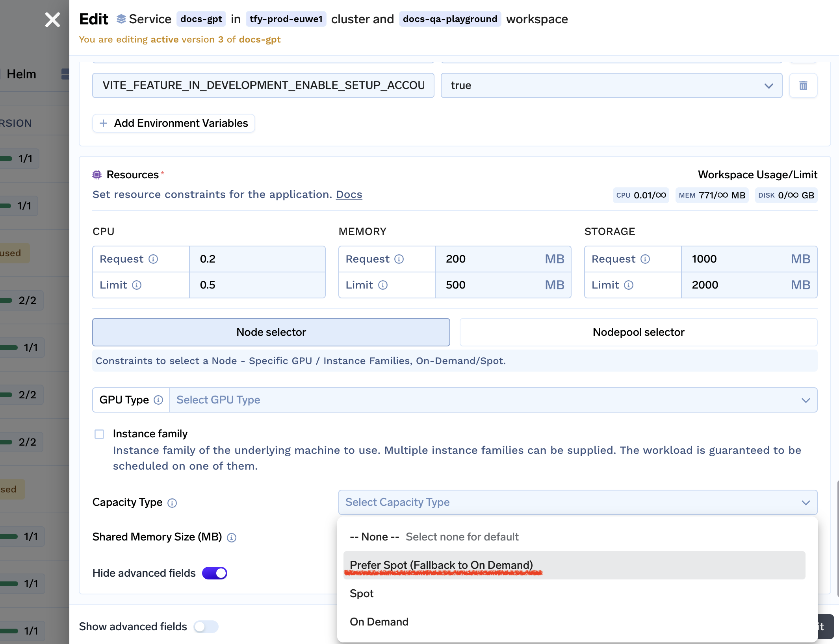The image size is (839, 644).
Task: Click the info icon beside Memory Limit
Action: pos(383,285)
